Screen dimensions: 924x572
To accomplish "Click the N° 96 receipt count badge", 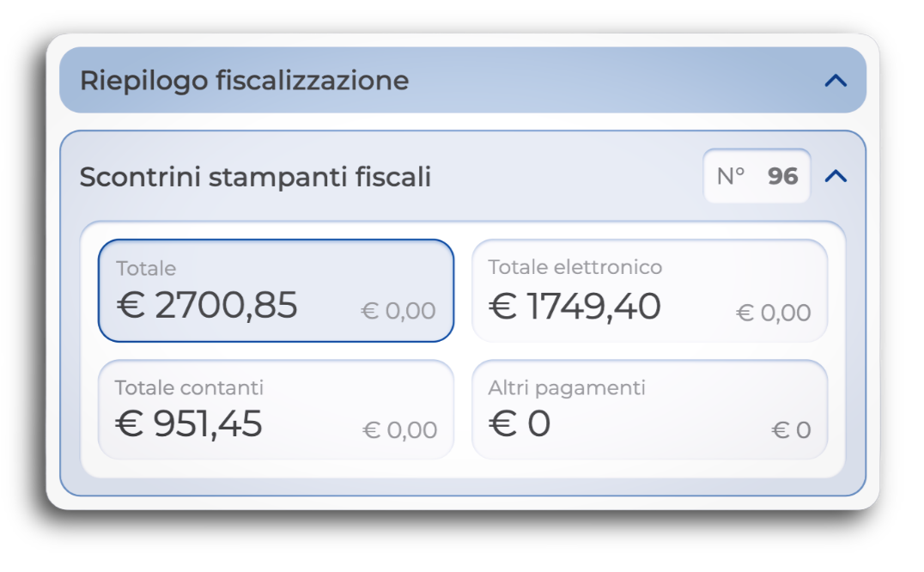I will point(757,176).
